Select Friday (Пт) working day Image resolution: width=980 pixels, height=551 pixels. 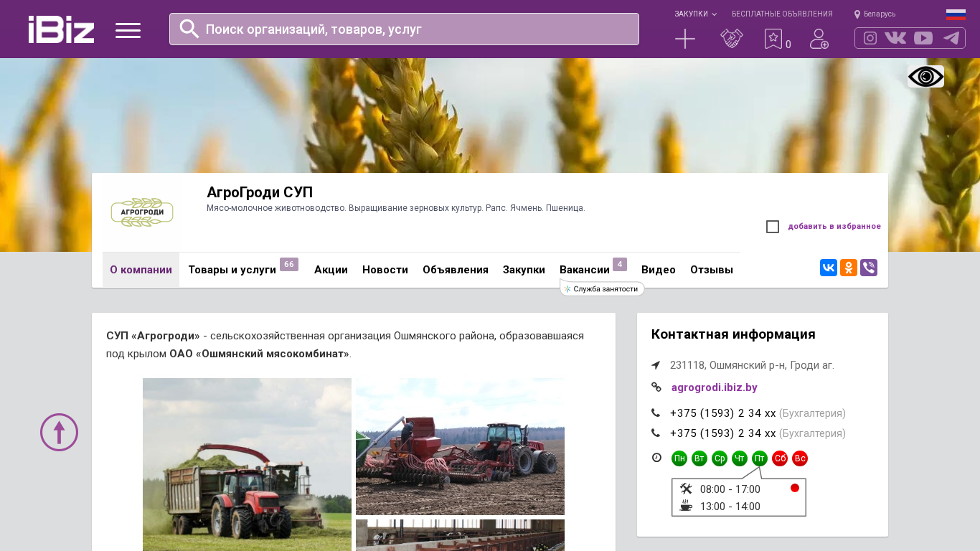coord(760,458)
